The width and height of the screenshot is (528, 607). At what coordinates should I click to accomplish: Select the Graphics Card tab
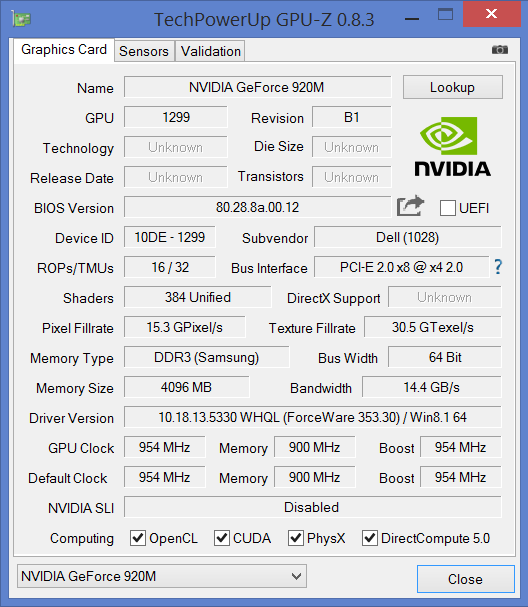pyautogui.click(x=64, y=50)
